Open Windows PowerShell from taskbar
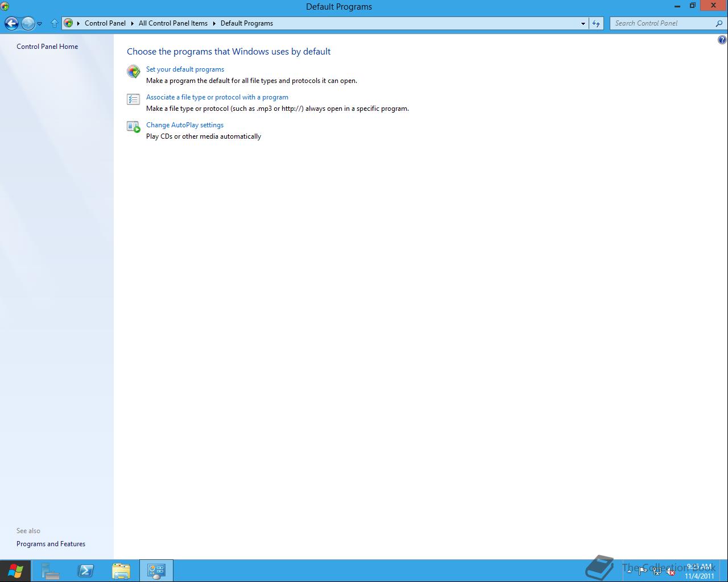 [x=86, y=571]
